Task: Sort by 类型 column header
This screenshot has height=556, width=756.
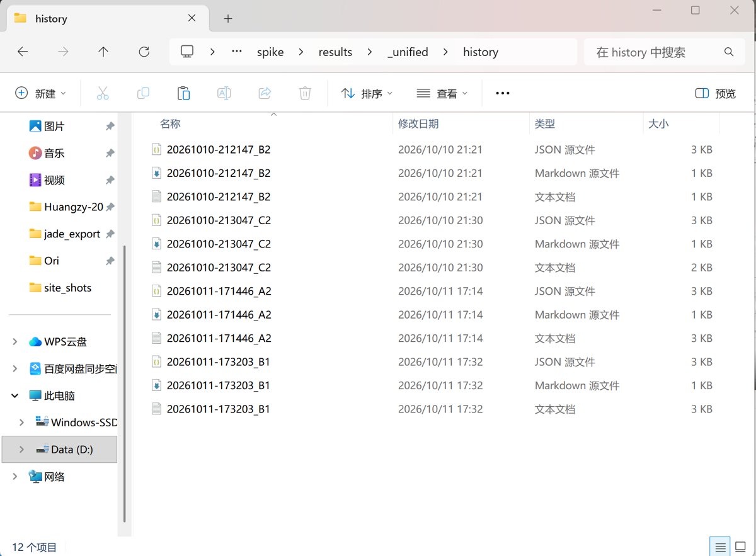Action: (545, 124)
